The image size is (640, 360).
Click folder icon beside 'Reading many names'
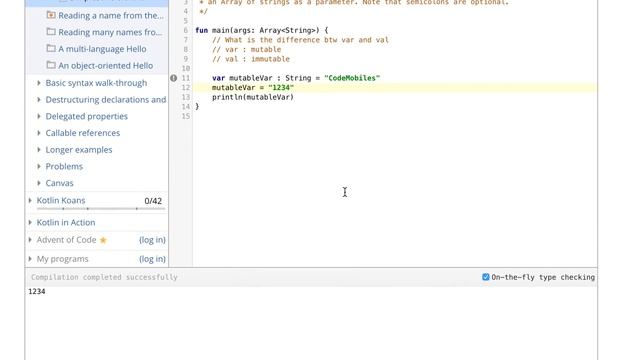pyautogui.click(x=51, y=32)
